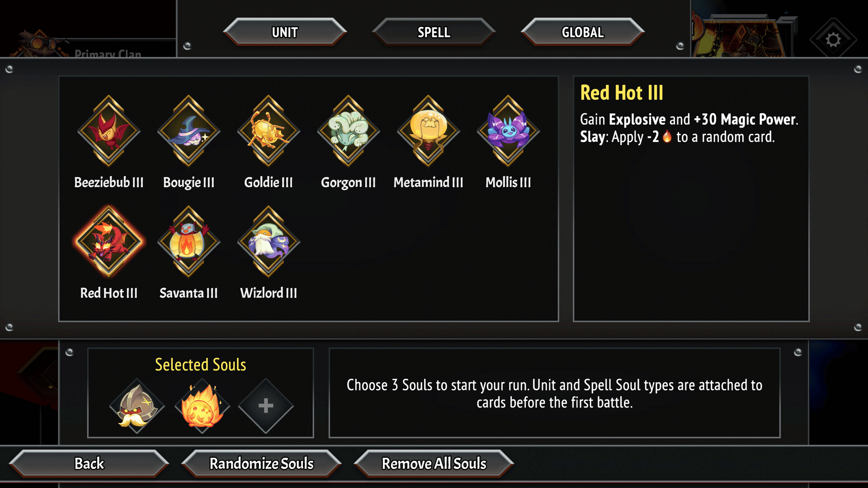This screenshot has width=868, height=488.
Task: Select the Gorgon III soul icon
Action: point(348,131)
